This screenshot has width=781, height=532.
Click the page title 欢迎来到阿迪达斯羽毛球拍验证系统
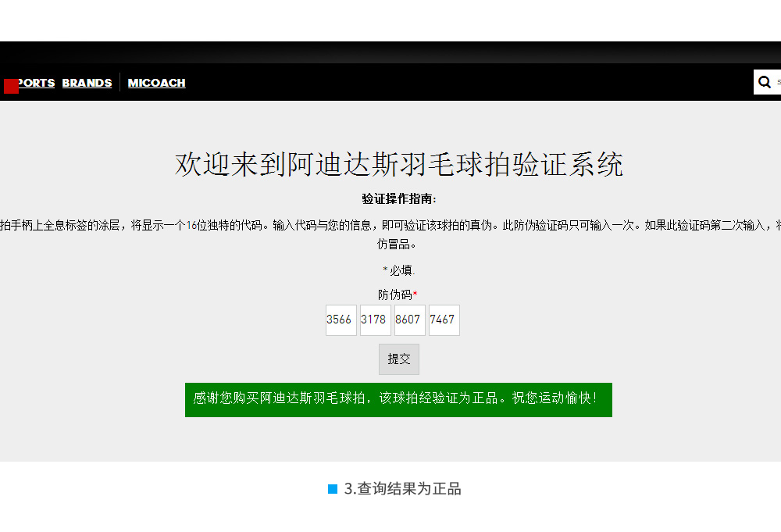click(x=399, y=164)
